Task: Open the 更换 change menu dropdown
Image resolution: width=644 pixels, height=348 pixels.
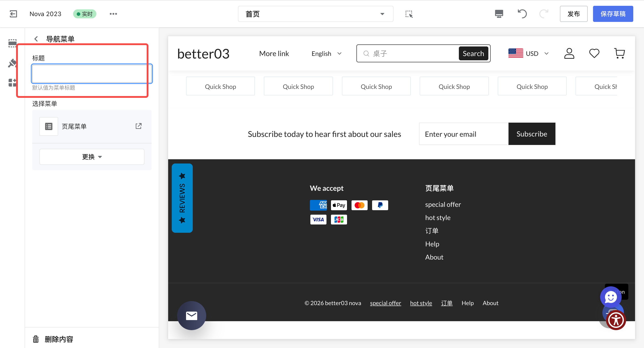Action: pyautogui.click(x=92, y=157)
